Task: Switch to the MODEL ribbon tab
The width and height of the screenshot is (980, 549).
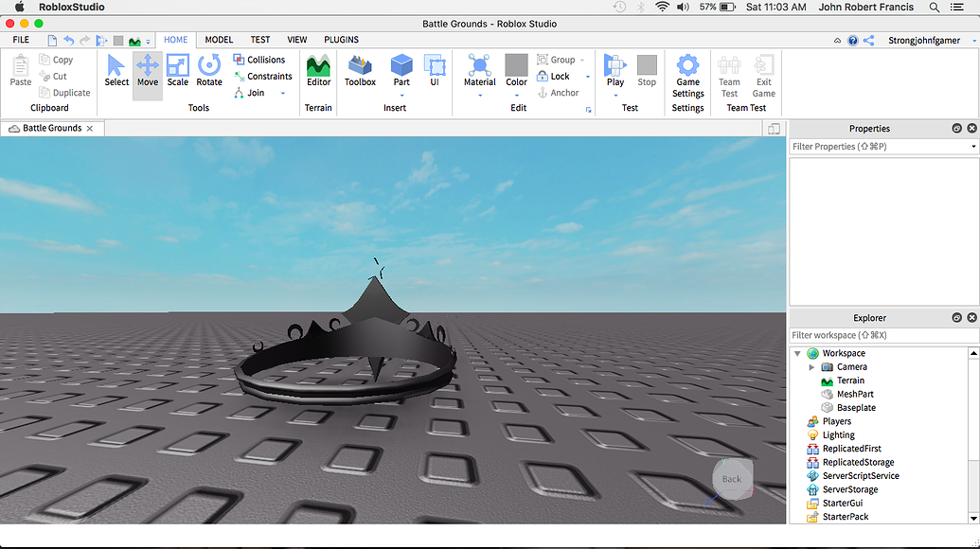Action: pyautogui.click(x=219, y=40)
